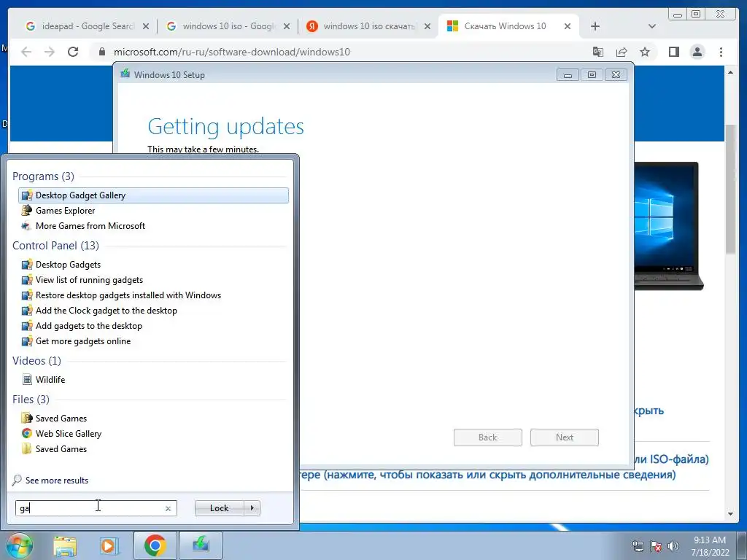Viewport: 747px width, 560px height.
Task: Switch to the Yandex windows 10 iso tab
Action: click(363, 26)
